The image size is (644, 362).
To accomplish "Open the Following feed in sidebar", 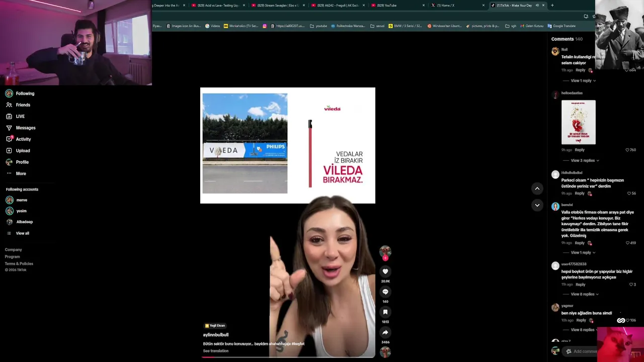I will 20,94.
